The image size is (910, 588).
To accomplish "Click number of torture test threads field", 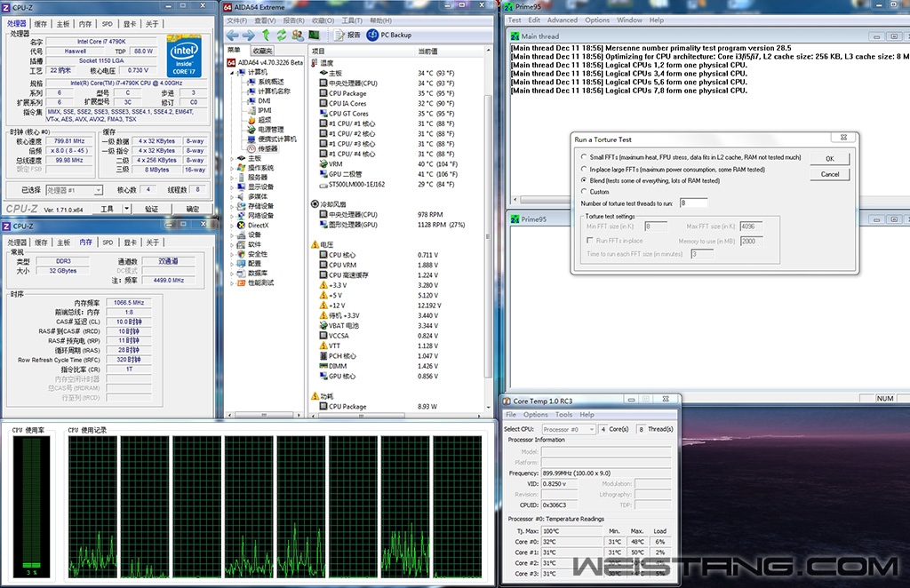I will (x=693, y=203).
